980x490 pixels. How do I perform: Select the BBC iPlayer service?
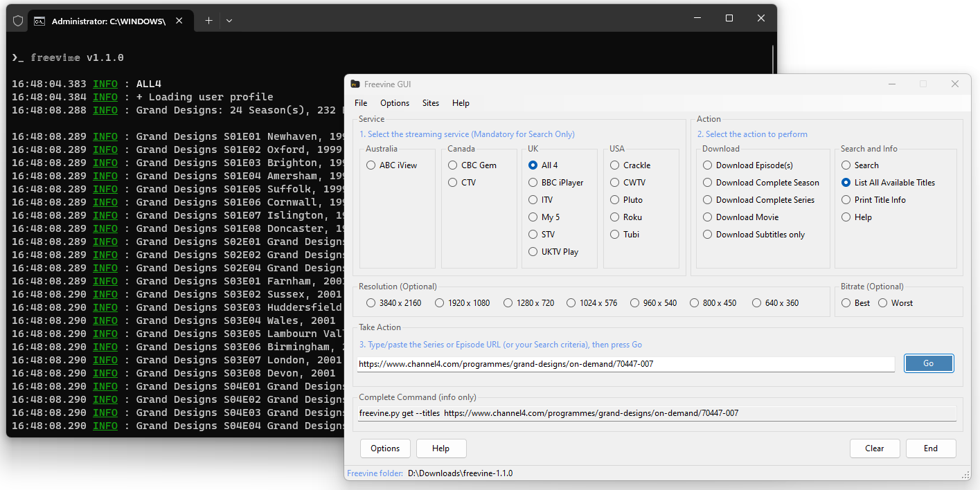point(533,183)
